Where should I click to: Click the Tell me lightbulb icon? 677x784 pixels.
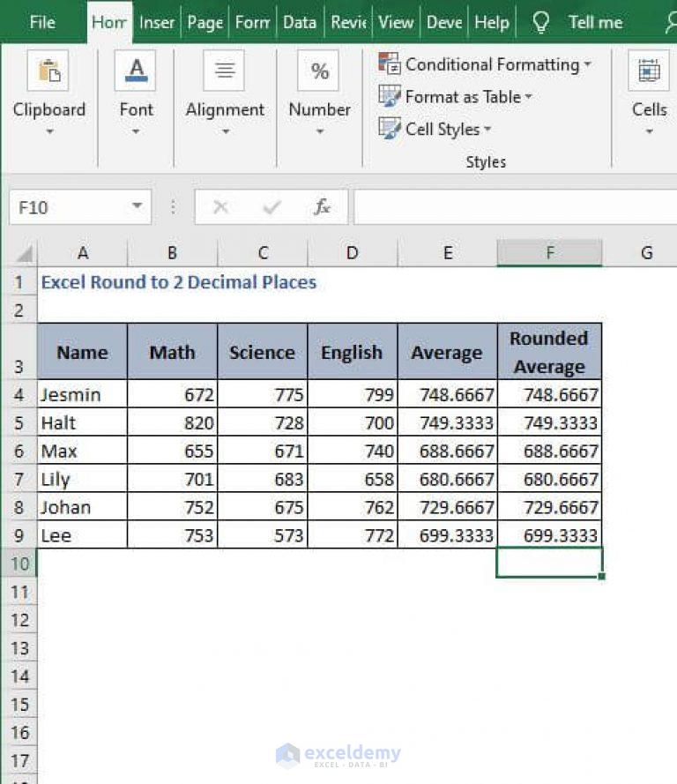coord(541,22)
